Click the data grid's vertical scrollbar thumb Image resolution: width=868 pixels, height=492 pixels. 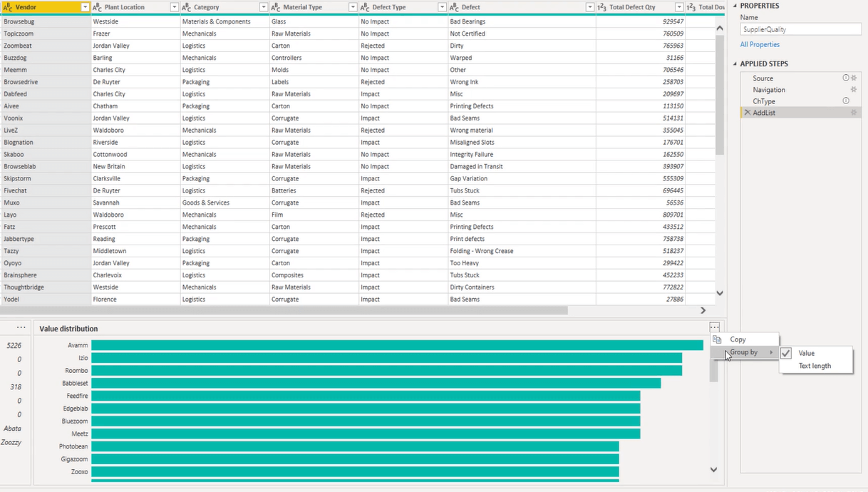720,96
